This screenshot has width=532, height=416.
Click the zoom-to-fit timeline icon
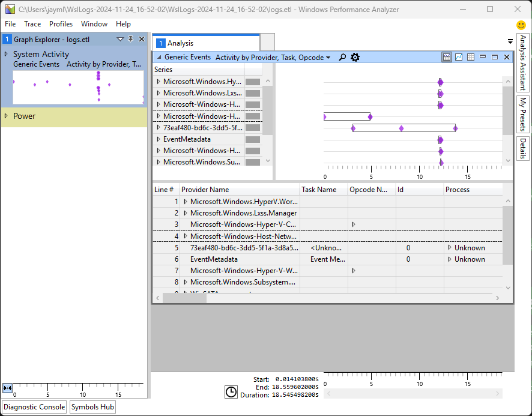point(7,388)
